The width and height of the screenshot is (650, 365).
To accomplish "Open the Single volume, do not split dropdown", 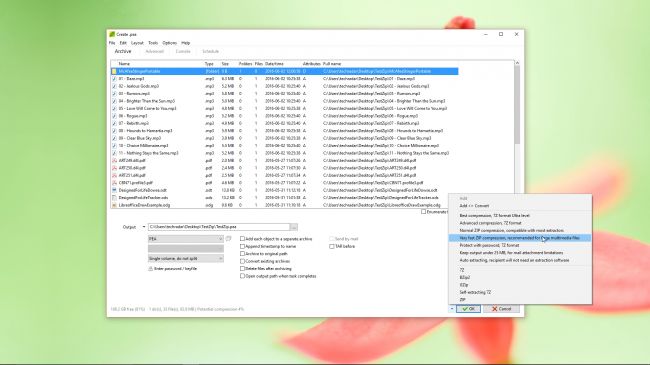I will click(186, 259).
